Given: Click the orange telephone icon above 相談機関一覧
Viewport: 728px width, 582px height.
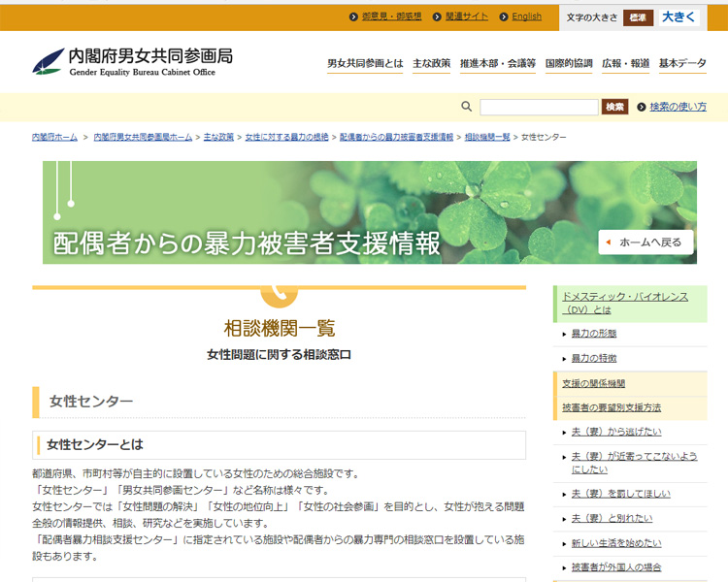Looking at the screenshot, I should (x=279, y=297).
